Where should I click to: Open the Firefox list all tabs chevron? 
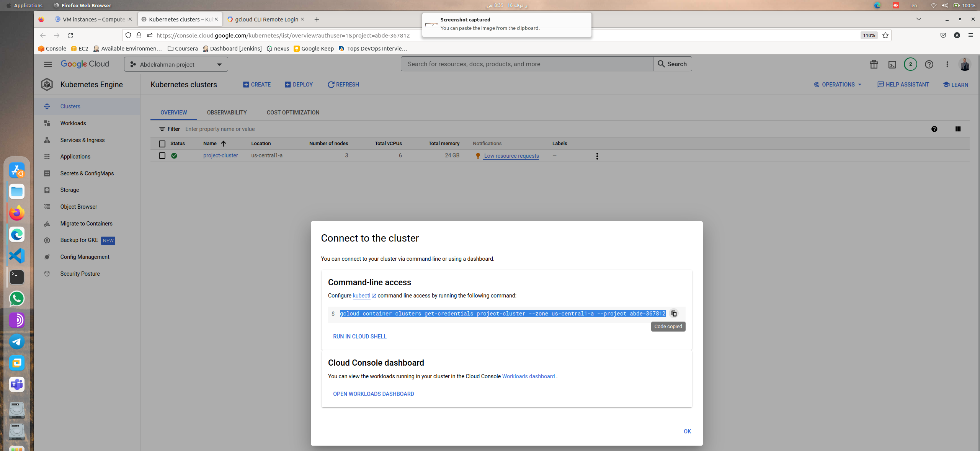918,19
